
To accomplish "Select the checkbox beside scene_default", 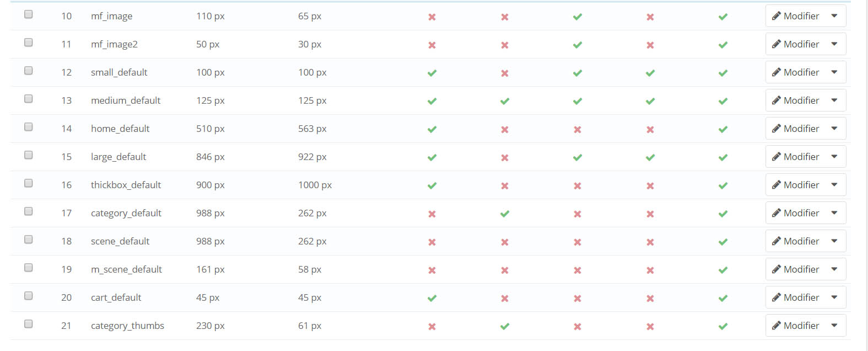I will pyautogui.click(x=29, y=240).
